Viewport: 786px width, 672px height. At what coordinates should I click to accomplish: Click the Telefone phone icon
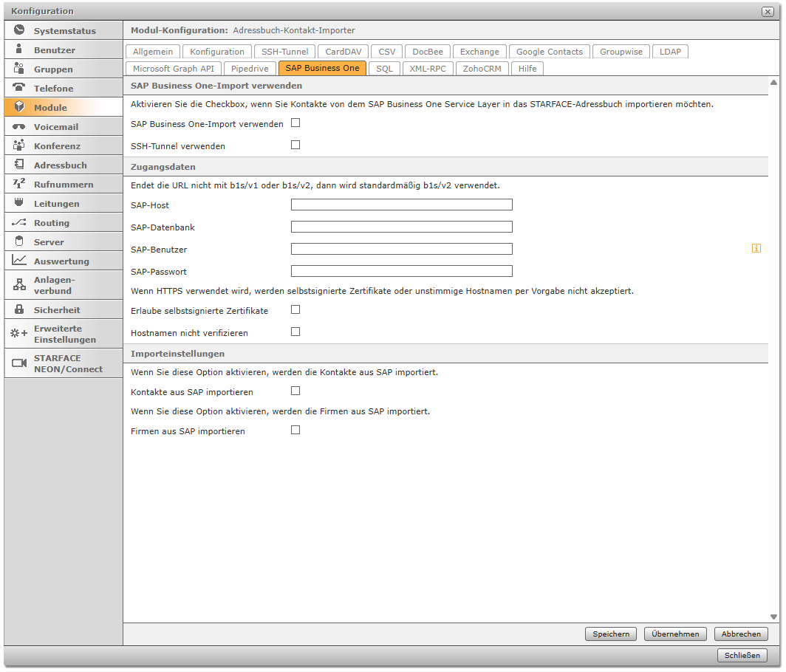pos(19,88)
